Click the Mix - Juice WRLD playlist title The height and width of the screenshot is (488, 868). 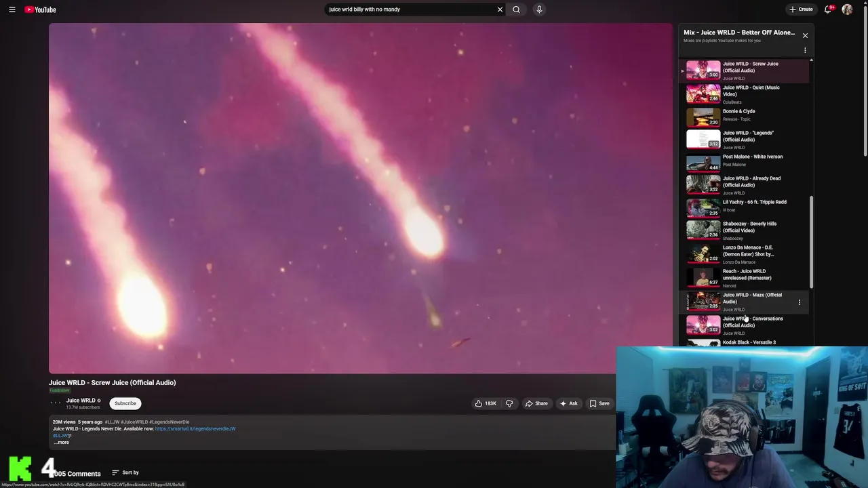(x=739, y=33)
